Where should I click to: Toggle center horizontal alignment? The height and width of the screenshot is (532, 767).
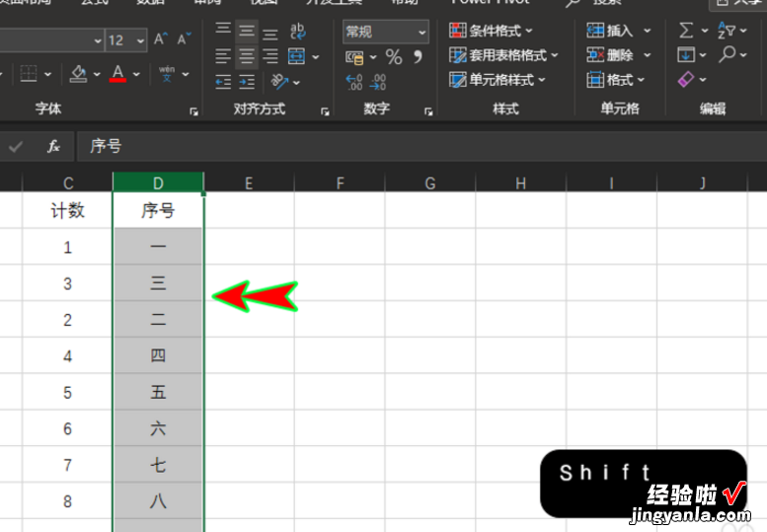[247, 56]
